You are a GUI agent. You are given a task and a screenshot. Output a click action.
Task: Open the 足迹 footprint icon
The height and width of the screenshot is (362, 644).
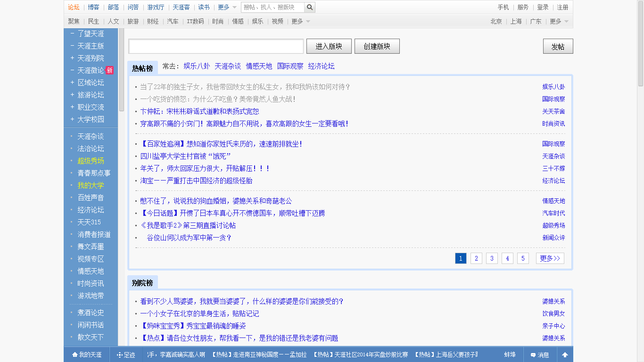[x=120, y=355]
